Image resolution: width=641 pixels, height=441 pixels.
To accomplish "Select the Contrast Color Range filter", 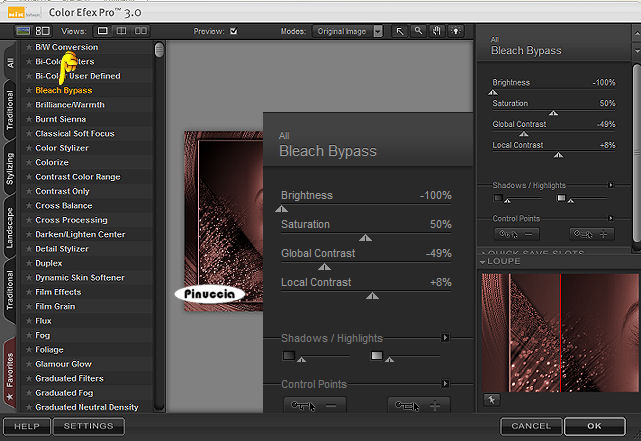I will 78,177.
